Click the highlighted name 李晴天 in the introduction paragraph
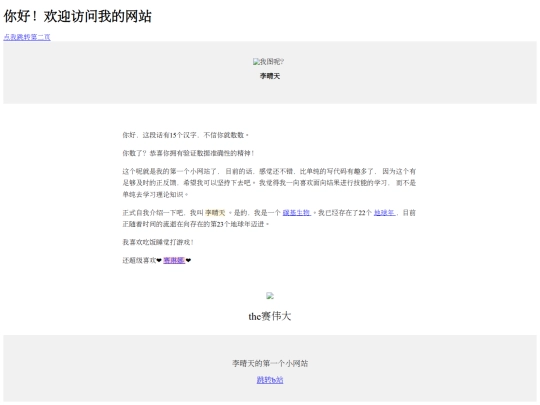The height and width of the screenshot is (405, 540). 215,212
